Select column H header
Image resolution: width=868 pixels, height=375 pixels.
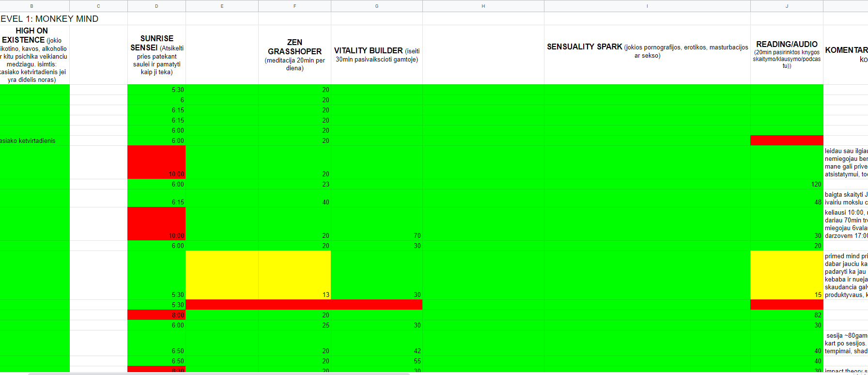(x=483, y=6)
